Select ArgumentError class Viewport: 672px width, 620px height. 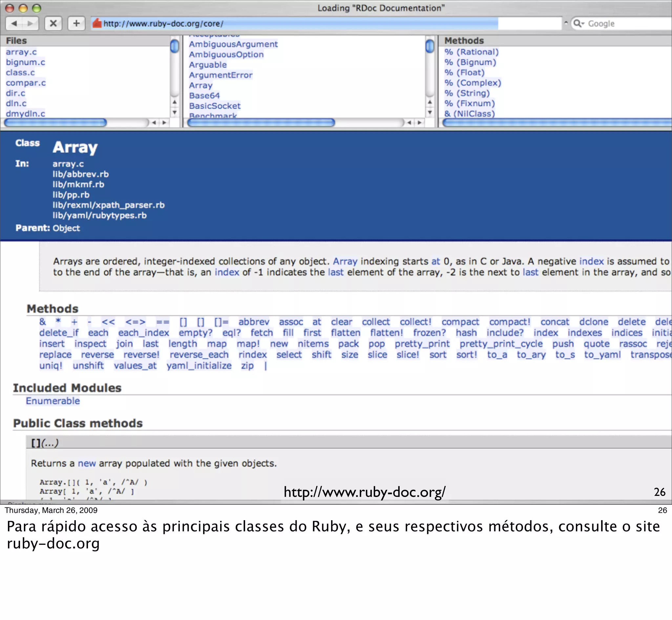[x=220, y=75]
